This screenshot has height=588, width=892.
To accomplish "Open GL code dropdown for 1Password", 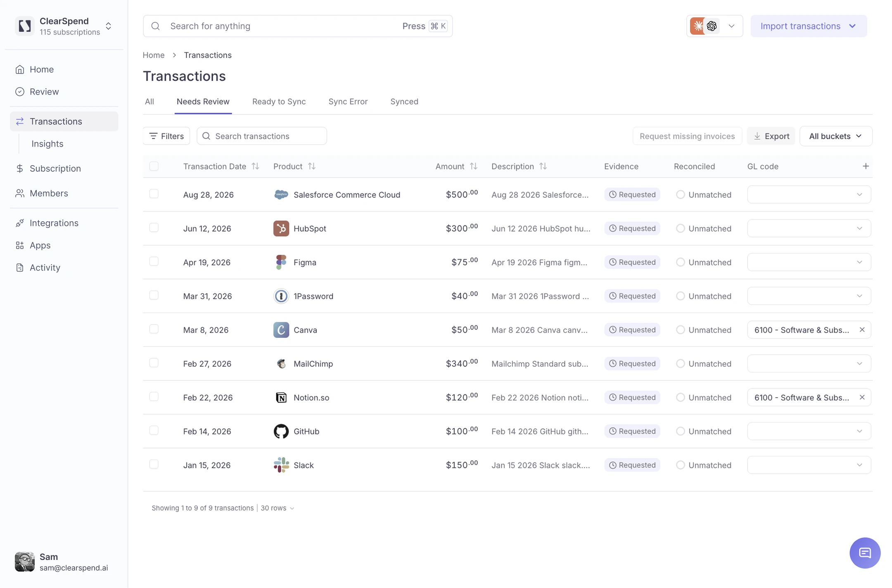I will pyautogui.click(x=809, y=296).
